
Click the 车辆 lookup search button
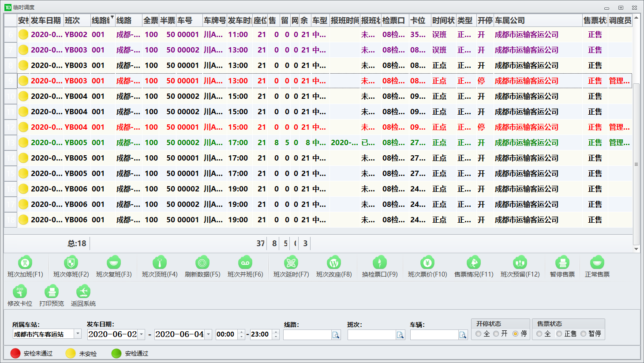click(x=463, y=335)
